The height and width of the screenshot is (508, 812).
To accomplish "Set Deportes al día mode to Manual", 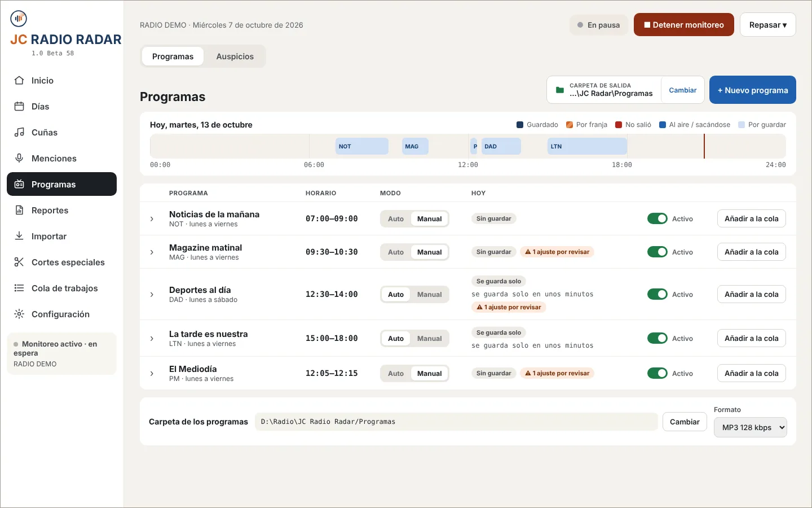I will click(x=430, y=295).
